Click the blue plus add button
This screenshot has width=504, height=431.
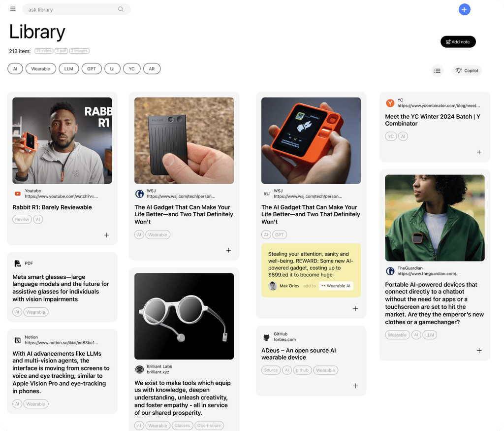[464, 10]
